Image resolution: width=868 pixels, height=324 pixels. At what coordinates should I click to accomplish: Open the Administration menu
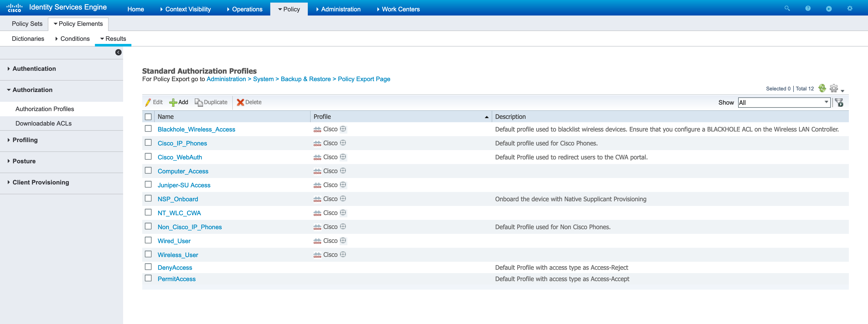coord(338,9)
